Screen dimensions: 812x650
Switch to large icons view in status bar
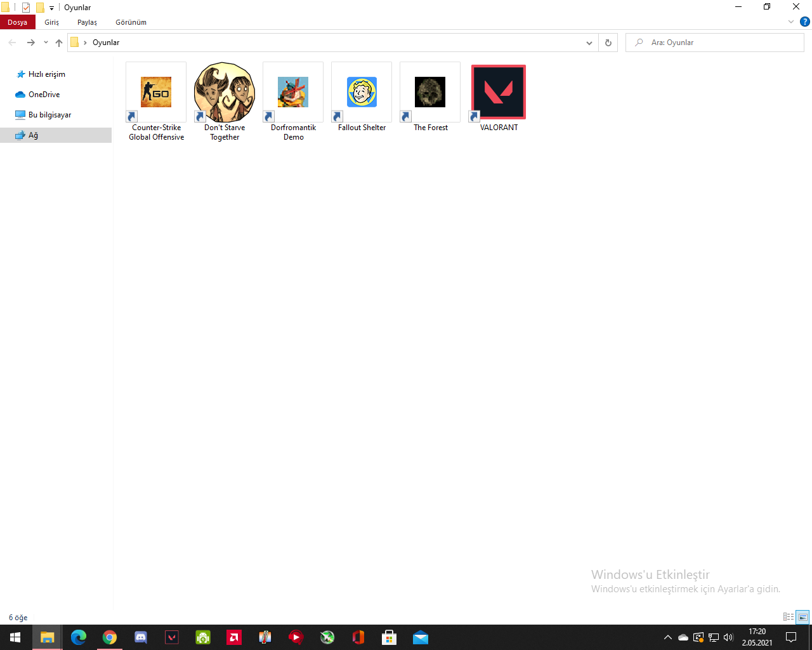point(802,617)
